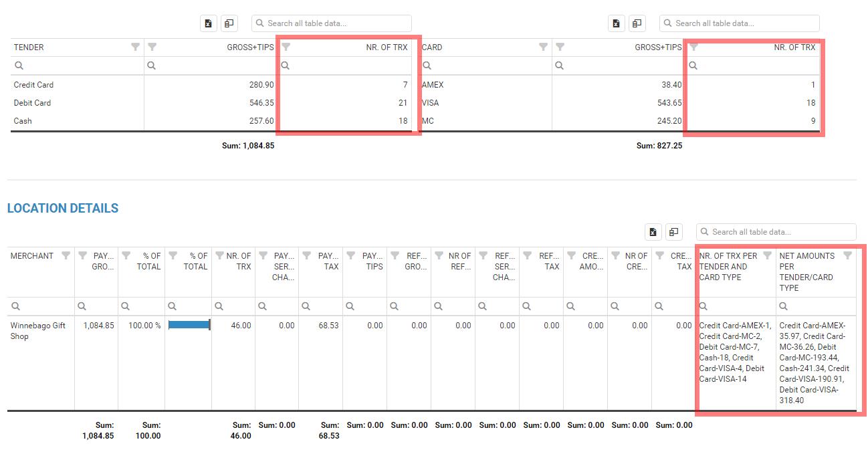Viewport: 868px width, 454px height.
Task: Click the Sum: 827.25 total
Action: coord(659,146)
